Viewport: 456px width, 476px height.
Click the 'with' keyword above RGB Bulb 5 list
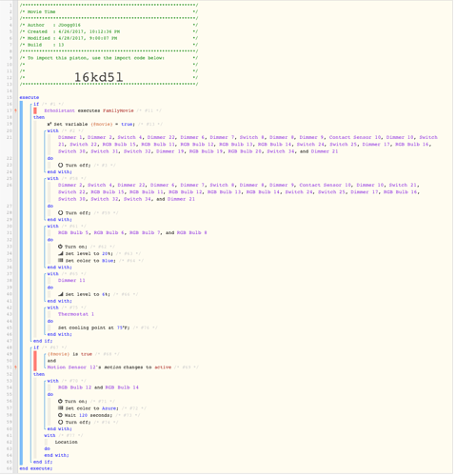(x=52, y=227)
